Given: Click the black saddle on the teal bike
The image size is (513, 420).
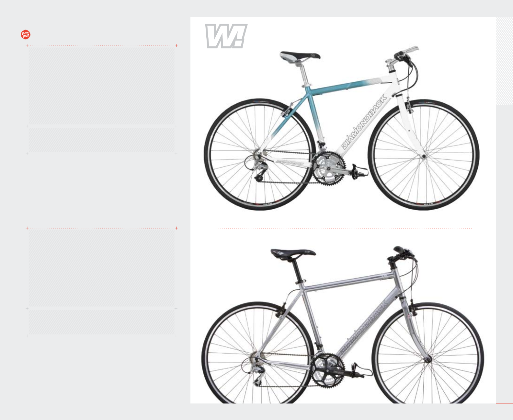Looking at the screenshot, I should click(x=300, y=56).
